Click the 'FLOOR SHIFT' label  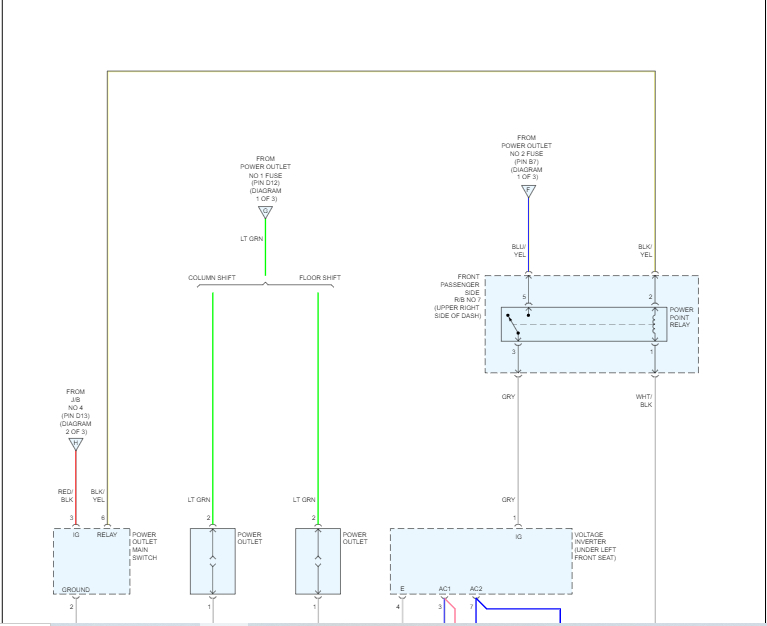[x=320, y=277]
